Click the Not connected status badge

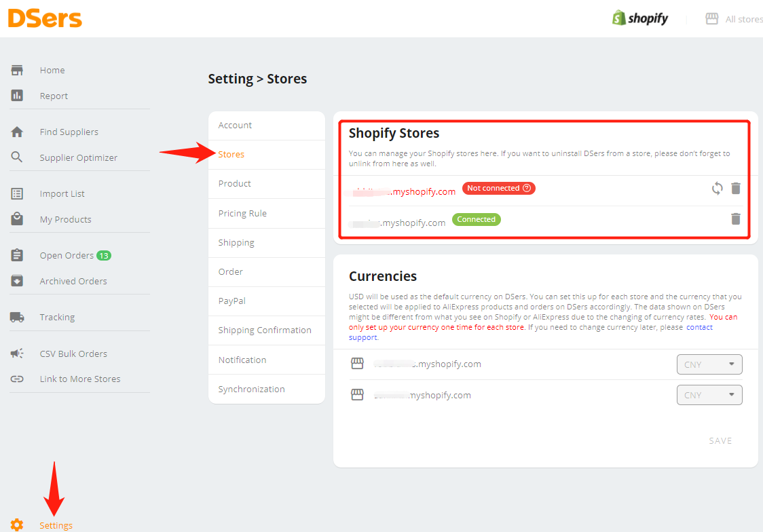pyautogui.click(x=499, y=188)
